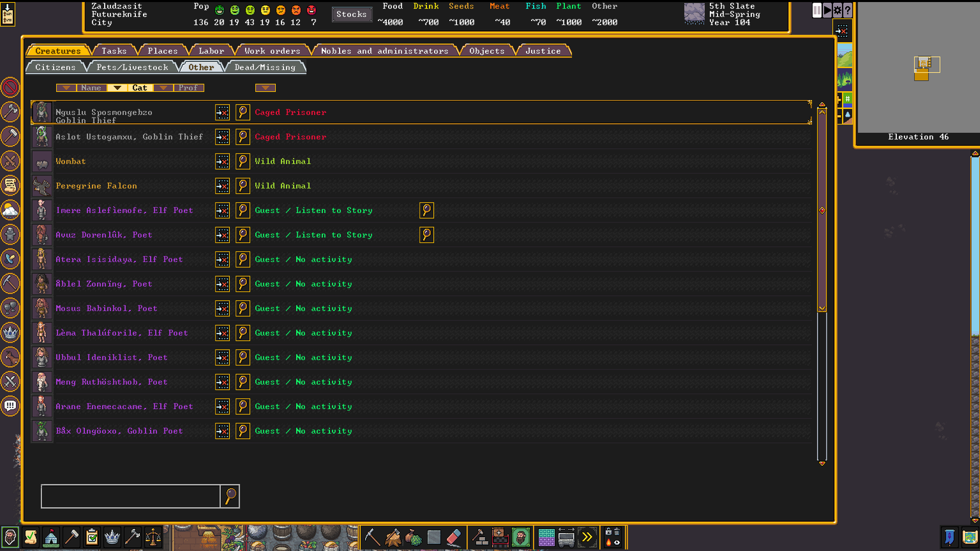Click the settings gear icon top right

(x=837, y=10)
